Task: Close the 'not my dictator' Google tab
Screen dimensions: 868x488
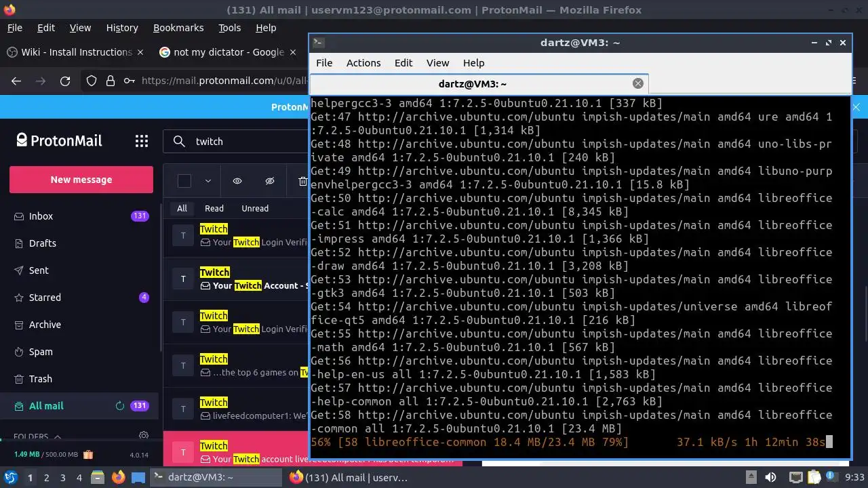Action: pyautogui.click(x=293, y=52)
